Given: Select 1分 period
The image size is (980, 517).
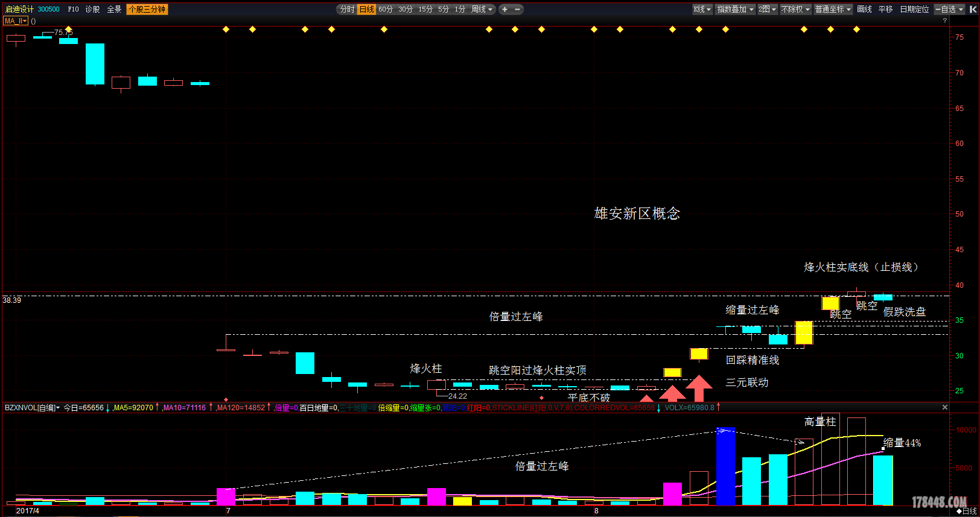Looking at the screenshot, I should click(460, 9).
